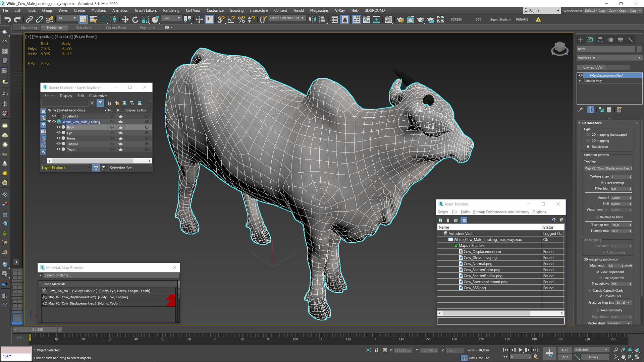Viewport: 644px width, 362px height.
Task: Toggle selection lock in status bar
Action: [377, 350]
